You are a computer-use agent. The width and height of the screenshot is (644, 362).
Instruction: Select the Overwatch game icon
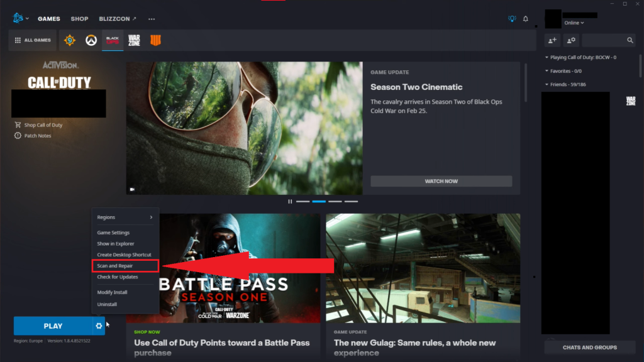tap(91, 40)
